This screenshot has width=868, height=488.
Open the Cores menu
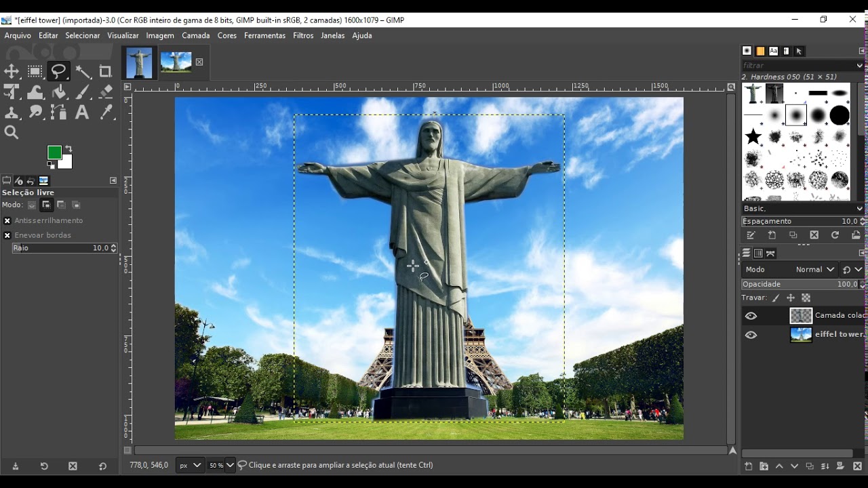tap(227, 35)
